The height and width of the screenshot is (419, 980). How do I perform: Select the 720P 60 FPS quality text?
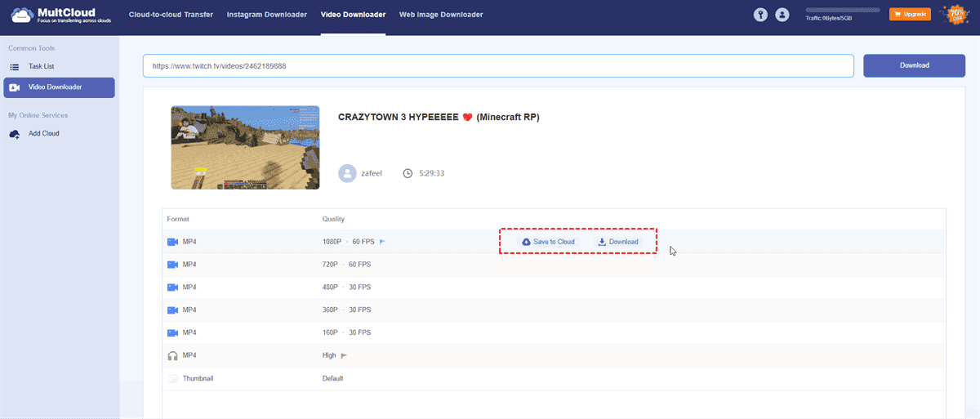click(347, 265)
